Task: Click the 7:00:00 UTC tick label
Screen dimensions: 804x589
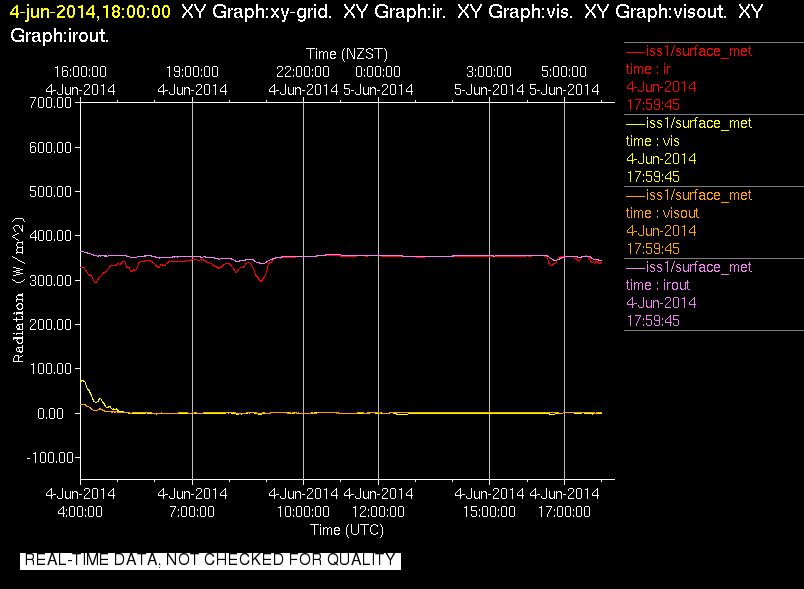Action: click(192, 512)
